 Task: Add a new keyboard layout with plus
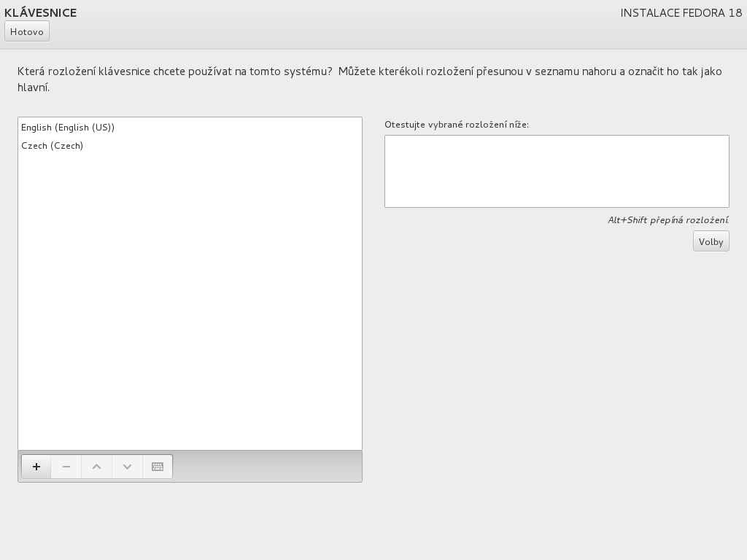(36, 467)
